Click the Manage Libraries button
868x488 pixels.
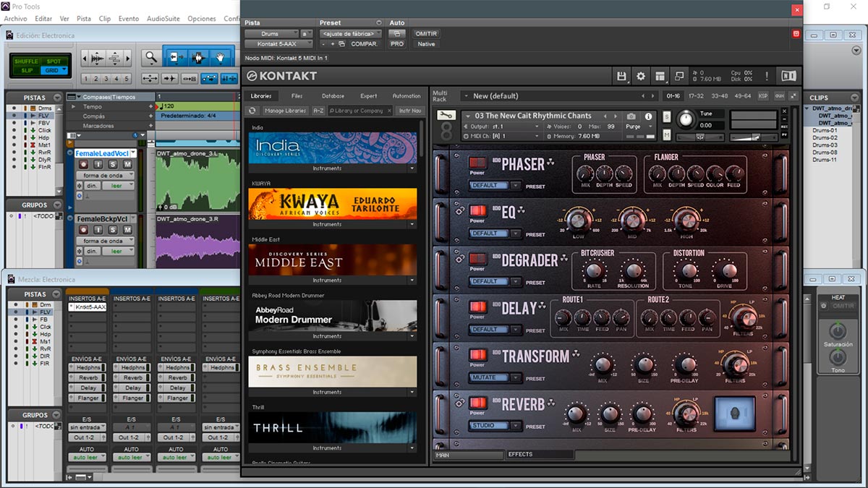pos(285,111)
